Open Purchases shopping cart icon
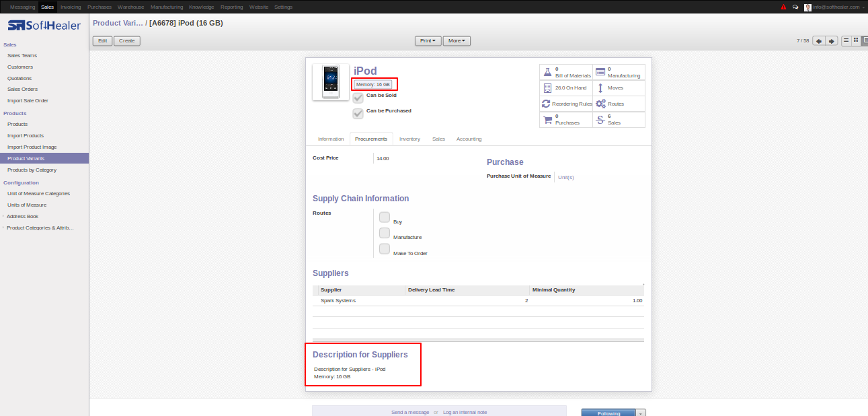 pos(547,119)
